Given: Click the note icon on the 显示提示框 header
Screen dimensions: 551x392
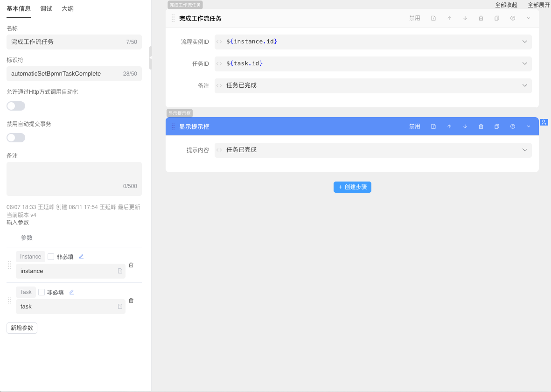Looking at the screenshot, I should (x=433, y=126).
